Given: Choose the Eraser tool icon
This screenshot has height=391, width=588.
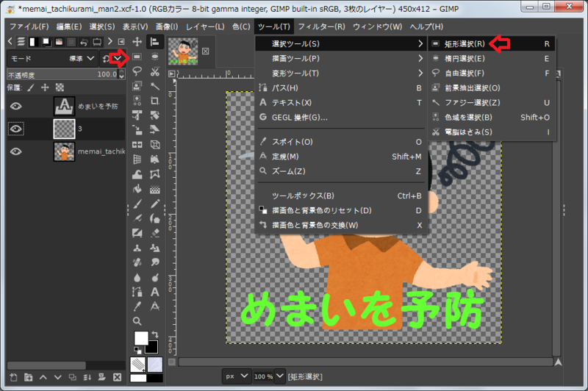Looking at the screenshot, I should (x=154, y=233).
